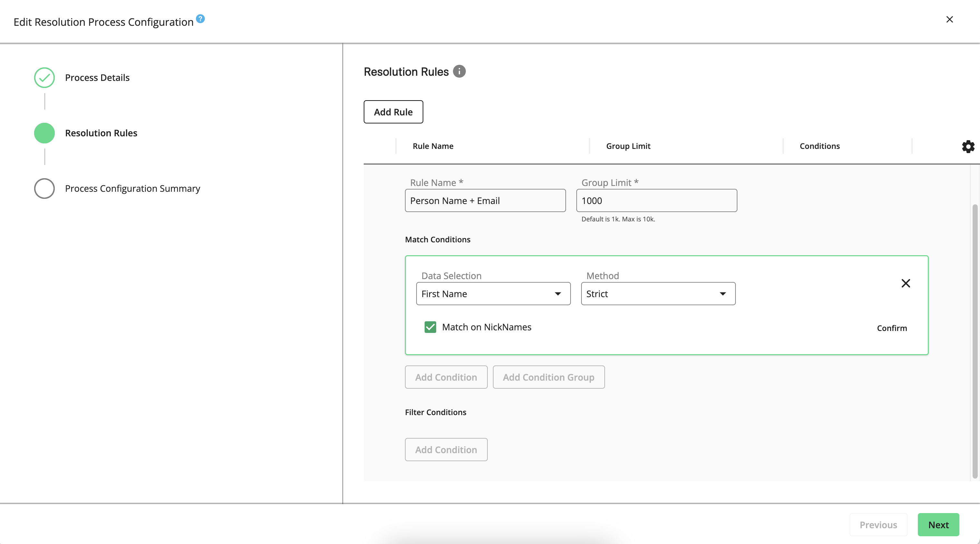The image size is (980, 544).
Task: Click the Rule Name text field
Action: (x=485, y=201)
